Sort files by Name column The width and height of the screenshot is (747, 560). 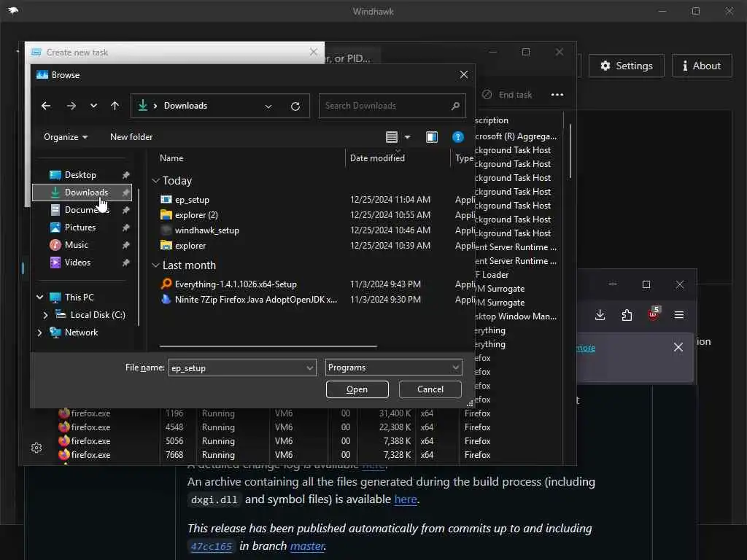point(171,158)
